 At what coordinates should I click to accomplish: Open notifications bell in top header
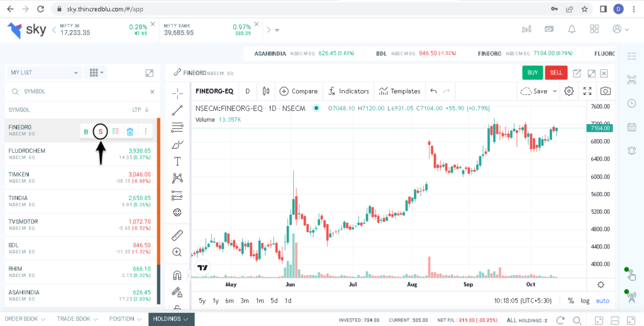click(x=571, y=29)
